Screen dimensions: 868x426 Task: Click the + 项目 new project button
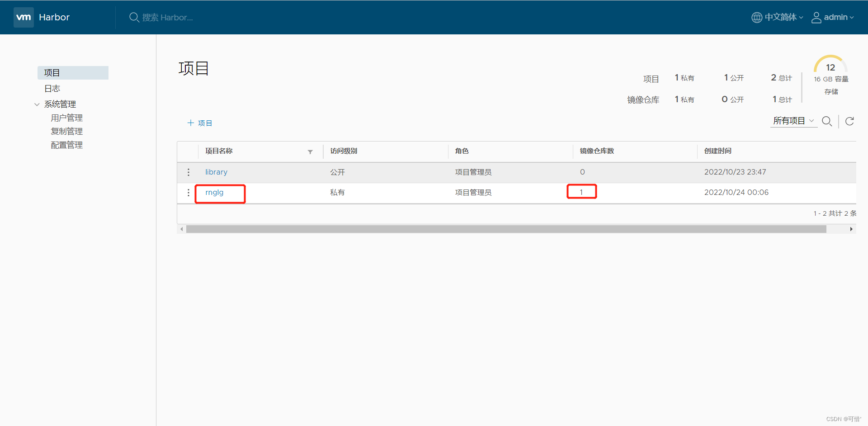coord(200,123)
